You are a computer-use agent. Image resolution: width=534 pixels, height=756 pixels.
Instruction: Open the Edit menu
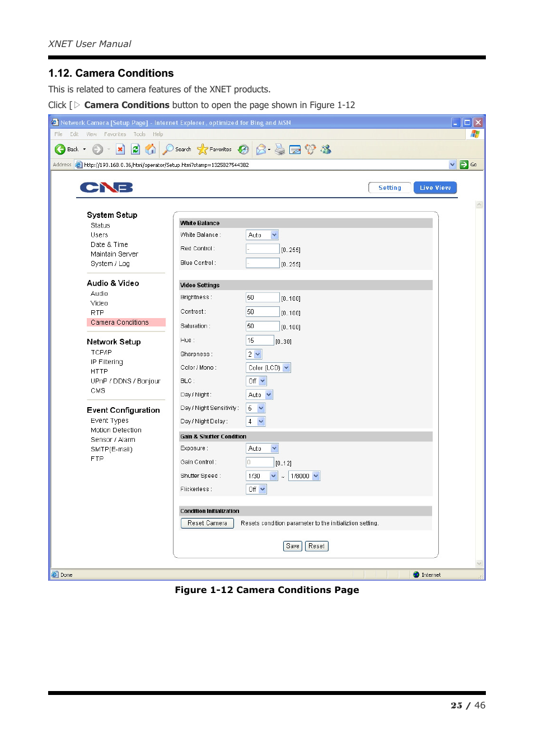(74, 134)
